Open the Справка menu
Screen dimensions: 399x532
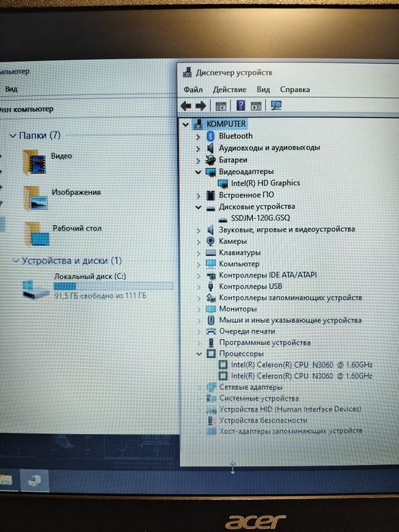click(x=295, y=90)
